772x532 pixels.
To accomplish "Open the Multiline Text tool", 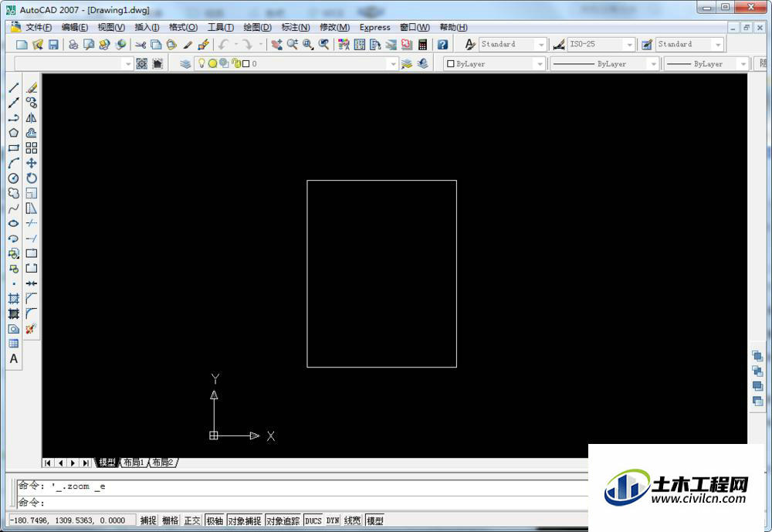I will coord(14,358).
